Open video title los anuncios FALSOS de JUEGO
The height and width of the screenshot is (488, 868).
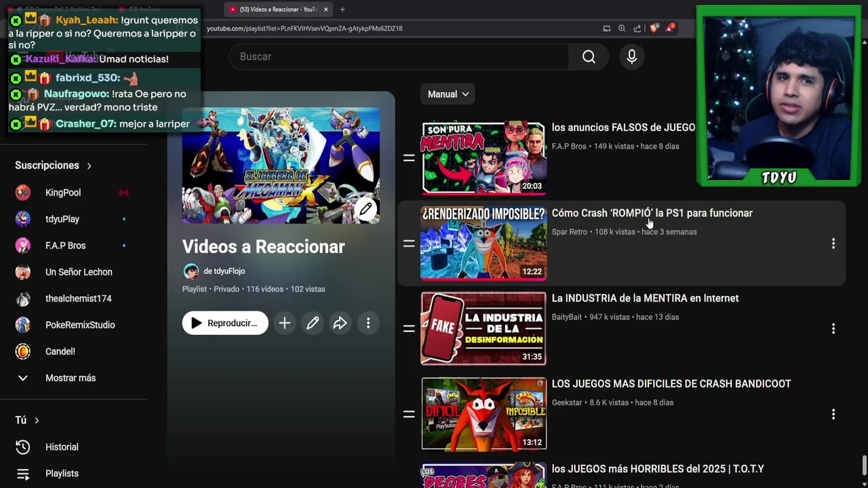click(x=623, y=127)
